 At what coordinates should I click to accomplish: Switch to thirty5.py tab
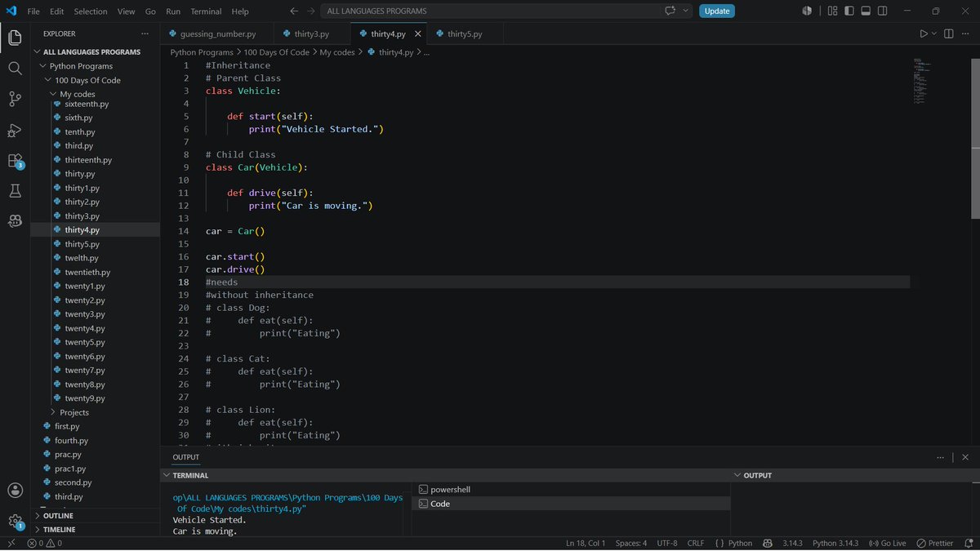[465, 34]
